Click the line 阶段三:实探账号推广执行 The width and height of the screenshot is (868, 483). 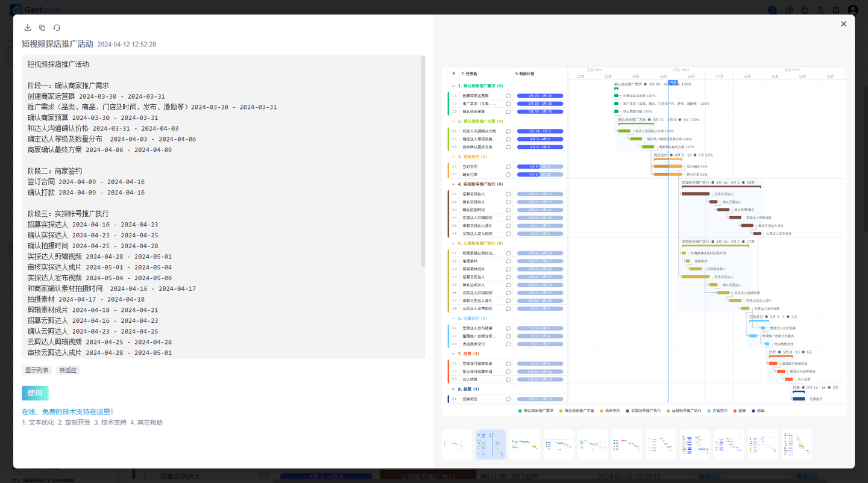click(68, 214)
